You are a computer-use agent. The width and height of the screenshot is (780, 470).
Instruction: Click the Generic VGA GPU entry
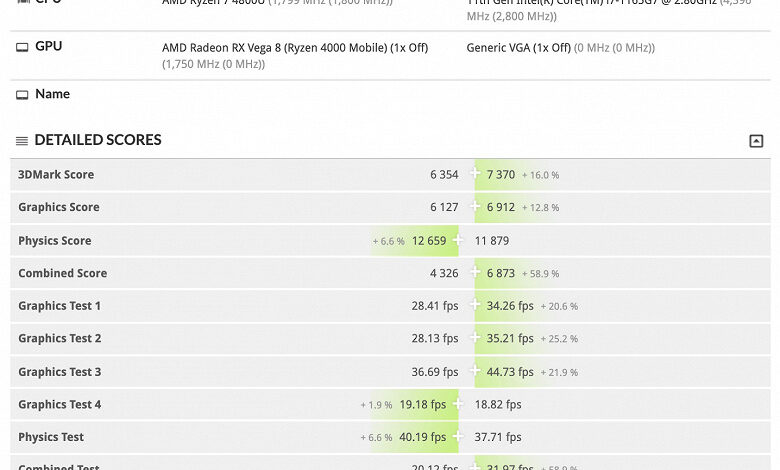518,48
